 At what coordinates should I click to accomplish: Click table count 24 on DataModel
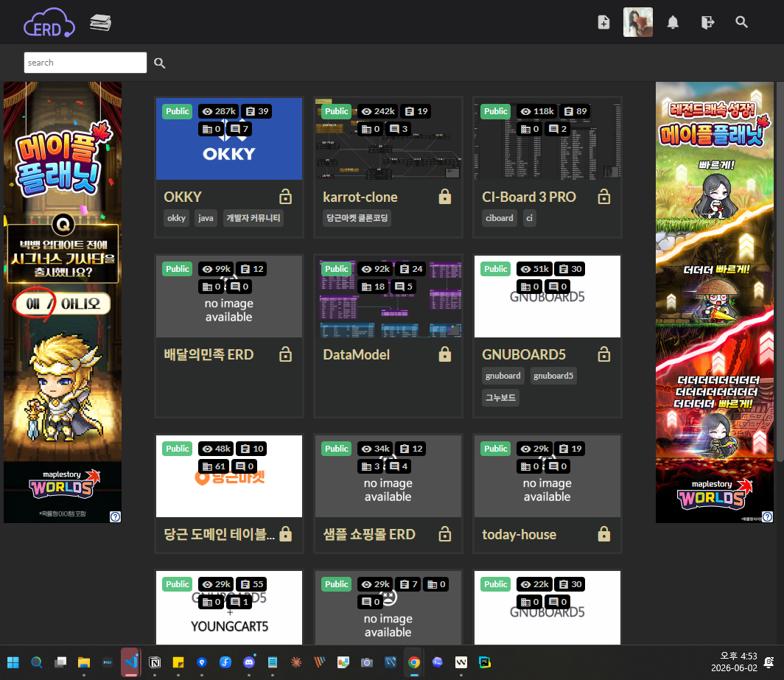point(411,269)
